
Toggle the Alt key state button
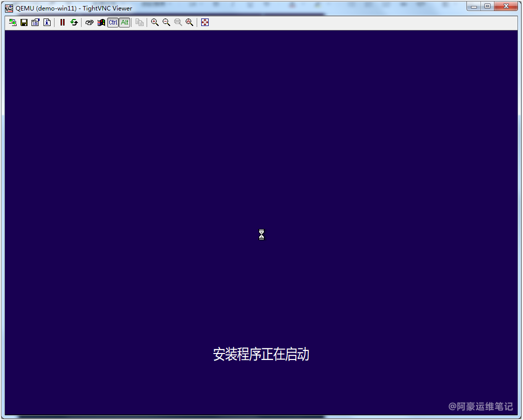(125, 22)
